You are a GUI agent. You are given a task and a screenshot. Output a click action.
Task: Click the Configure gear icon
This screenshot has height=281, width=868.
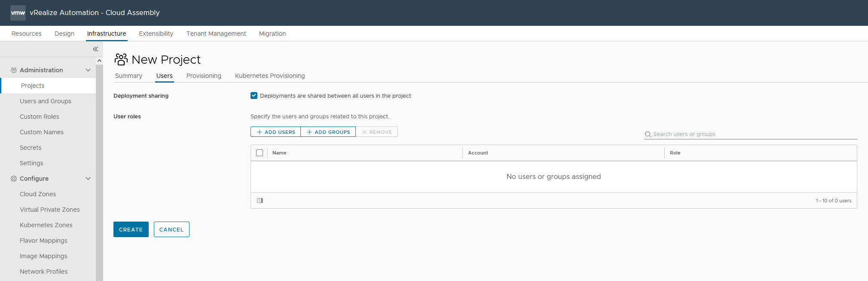point(14,179)
